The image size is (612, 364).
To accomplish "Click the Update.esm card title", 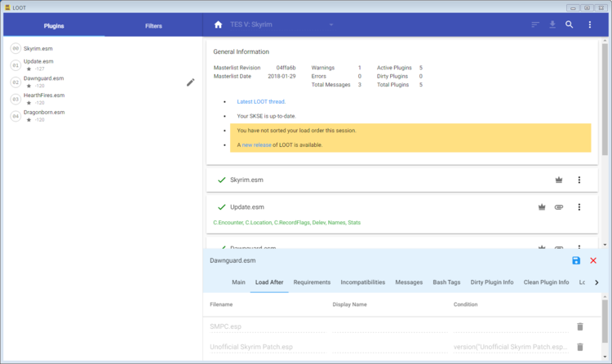I will [246, 207].
